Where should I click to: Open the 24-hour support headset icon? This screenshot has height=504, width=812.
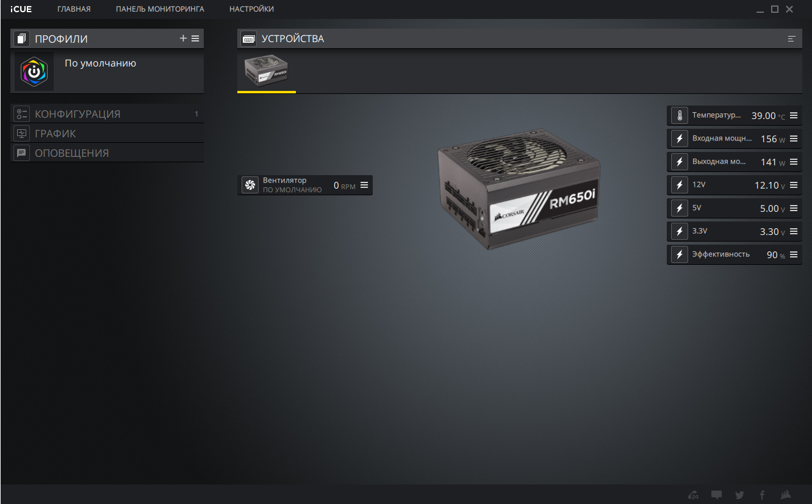click(x=694, y=495)
